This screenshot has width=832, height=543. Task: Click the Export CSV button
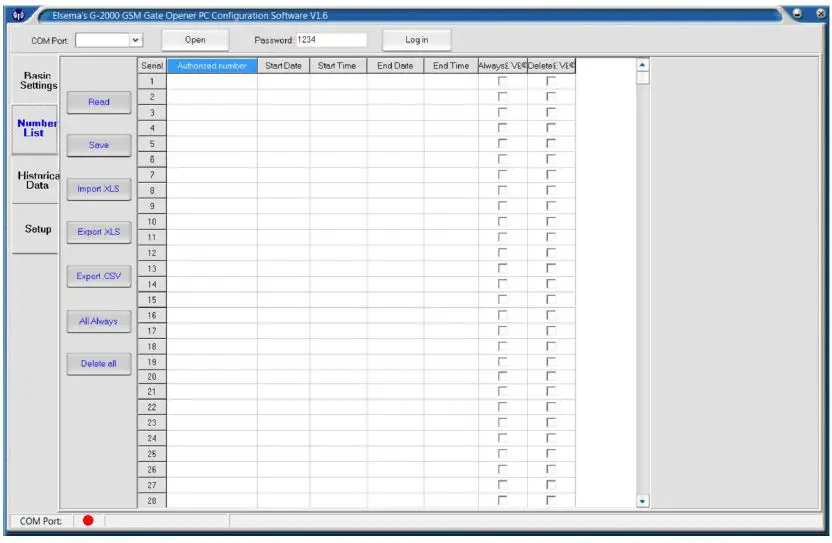click(99, 276)
